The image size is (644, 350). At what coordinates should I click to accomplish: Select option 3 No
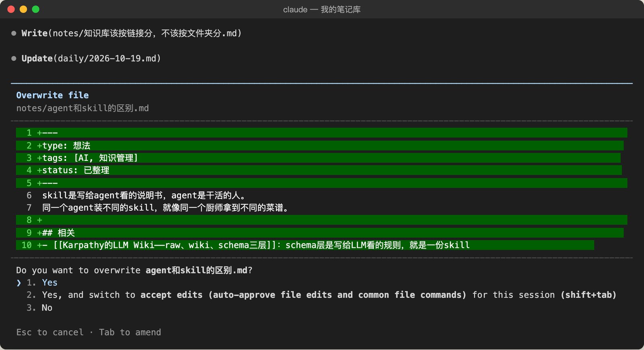pyautogui.click(x=39, y=308)
